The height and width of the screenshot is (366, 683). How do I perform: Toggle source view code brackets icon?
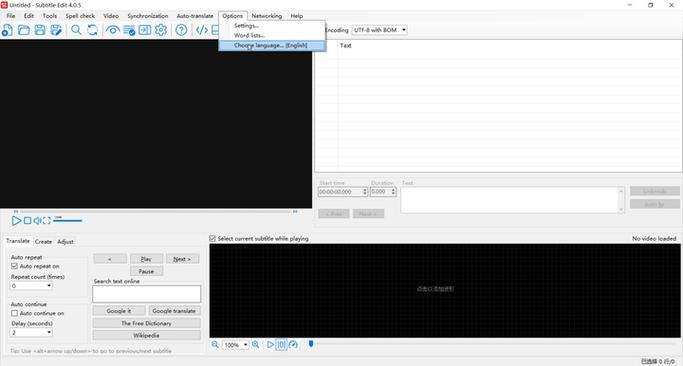[201, 30]
